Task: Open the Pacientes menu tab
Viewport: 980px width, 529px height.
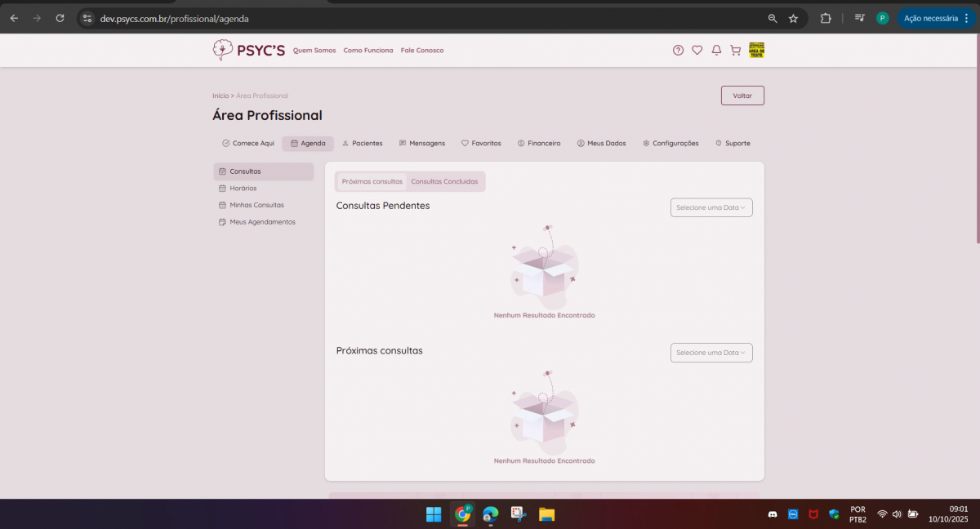Action: [x=362, y=144]
